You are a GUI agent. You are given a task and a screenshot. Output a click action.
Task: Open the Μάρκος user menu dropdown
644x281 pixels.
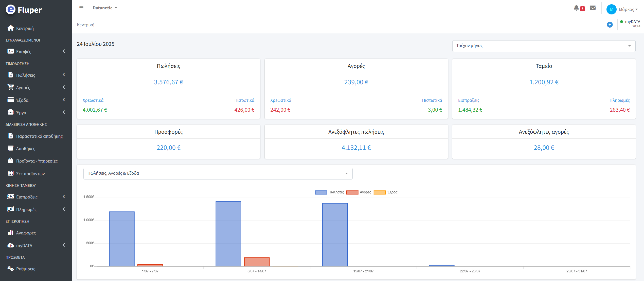click(x=628, y=9)
